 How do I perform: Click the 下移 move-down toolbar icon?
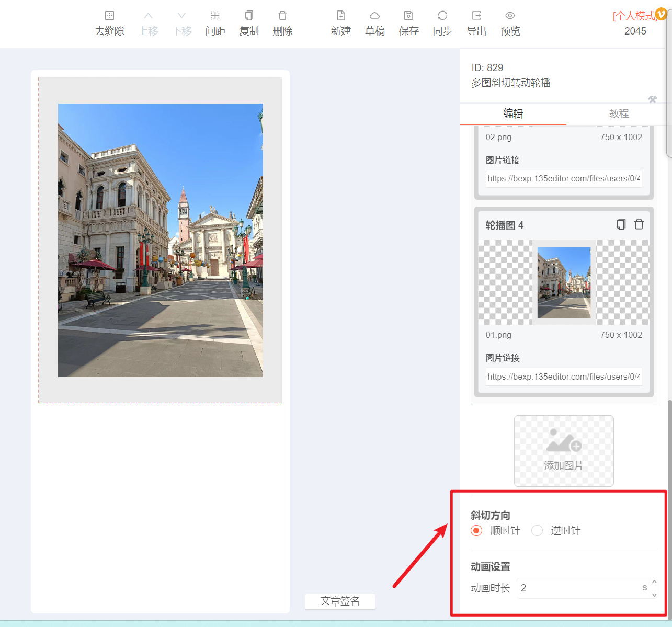(x=182, y=24)
